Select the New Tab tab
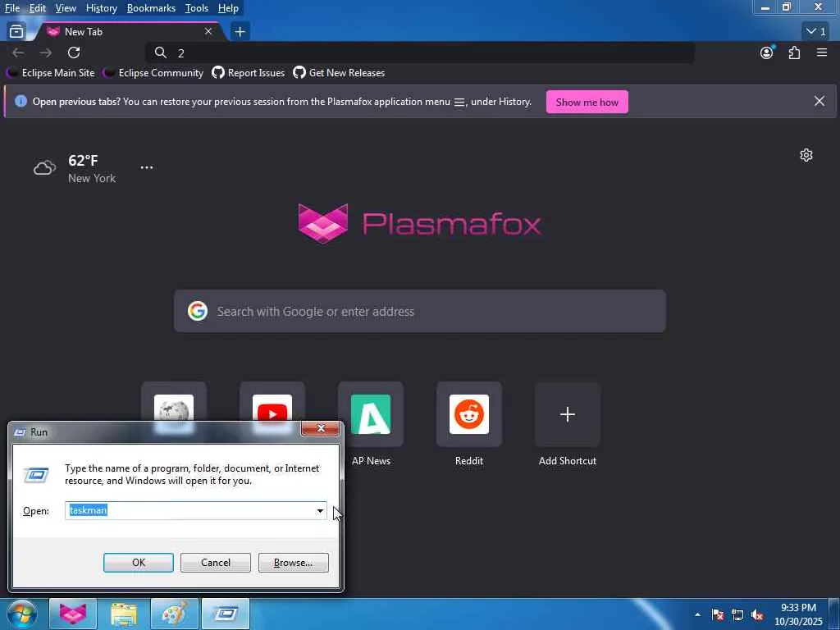Viewport: 840px width, 630px height. pyautogui.click(x=129, y=32)
